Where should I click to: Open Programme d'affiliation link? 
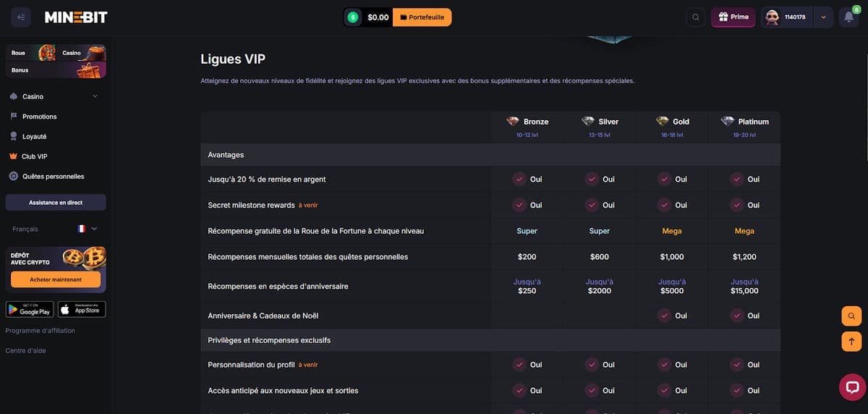40,331
